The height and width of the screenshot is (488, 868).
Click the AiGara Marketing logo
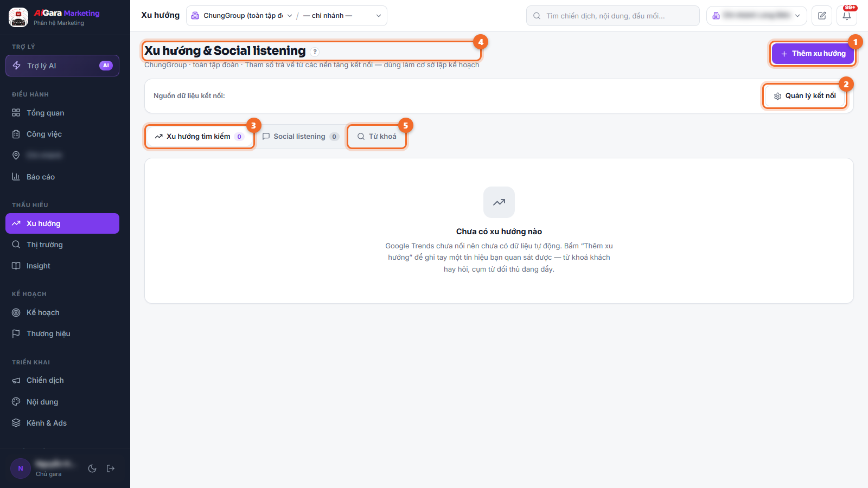click(x=18, y=17)
